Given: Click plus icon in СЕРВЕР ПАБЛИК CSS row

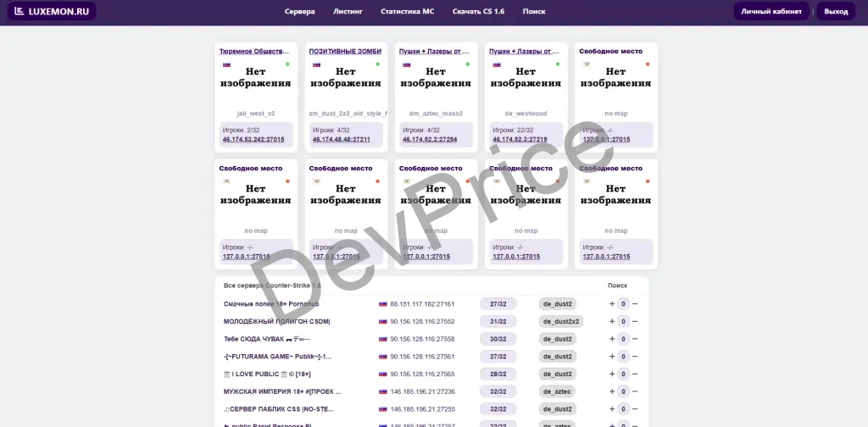Looking at the screenshot, I should (612, 409).
